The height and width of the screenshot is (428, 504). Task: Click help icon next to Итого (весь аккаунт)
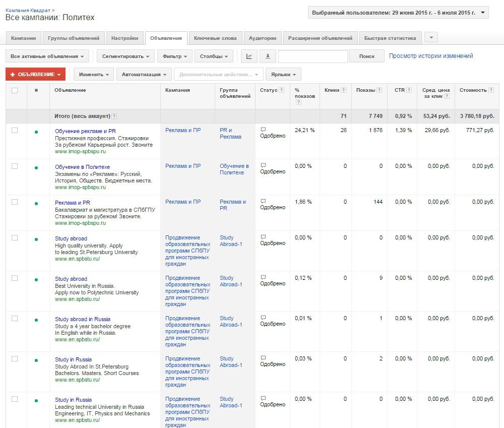pos(114,116)
